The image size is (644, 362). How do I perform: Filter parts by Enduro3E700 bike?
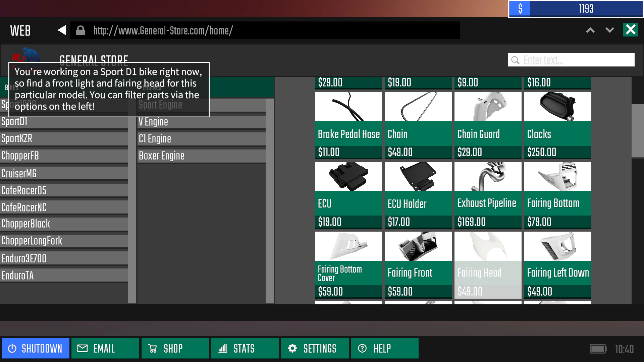pyautogui.click(x=64, y=258)
